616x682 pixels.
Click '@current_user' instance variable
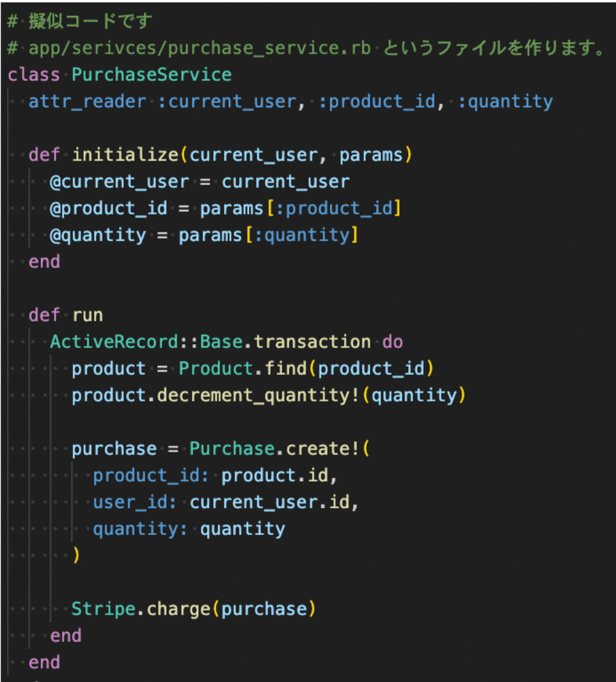pos(119,182)
